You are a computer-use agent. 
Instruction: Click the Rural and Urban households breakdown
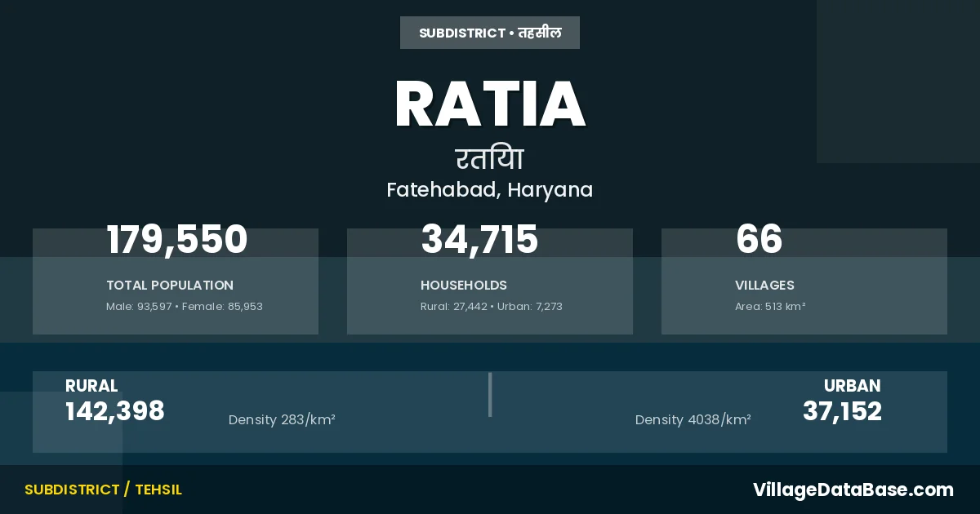point(492,307)
